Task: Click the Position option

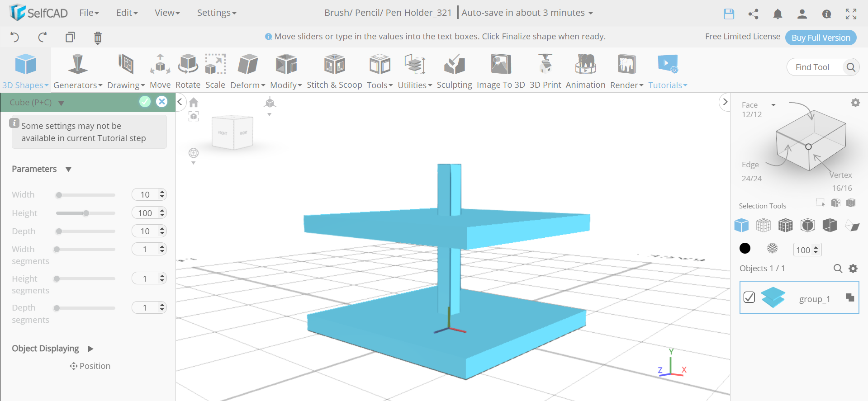Action: 90,366
